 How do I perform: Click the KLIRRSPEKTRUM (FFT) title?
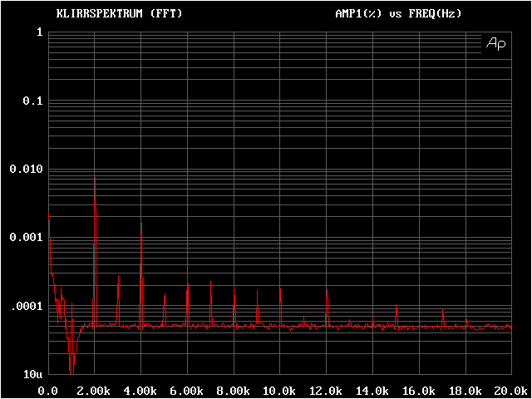pos(119,14)
